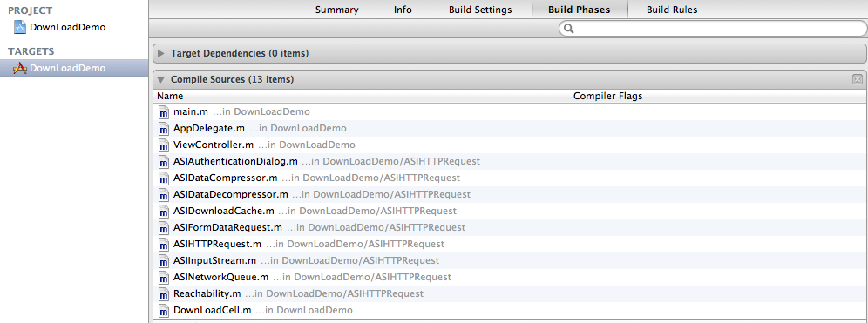
Task: Click the AppDelegate.m file icon
Action: (x=163, y=128)
